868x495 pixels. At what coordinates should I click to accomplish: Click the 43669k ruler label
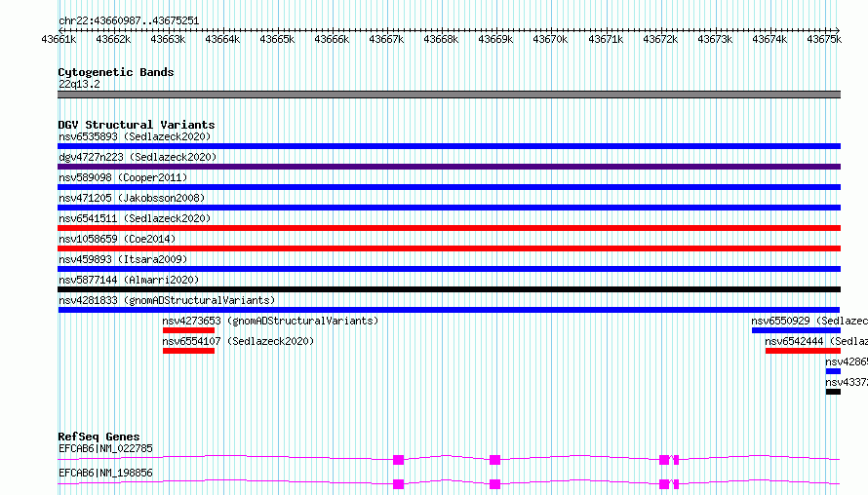(495, 39)
